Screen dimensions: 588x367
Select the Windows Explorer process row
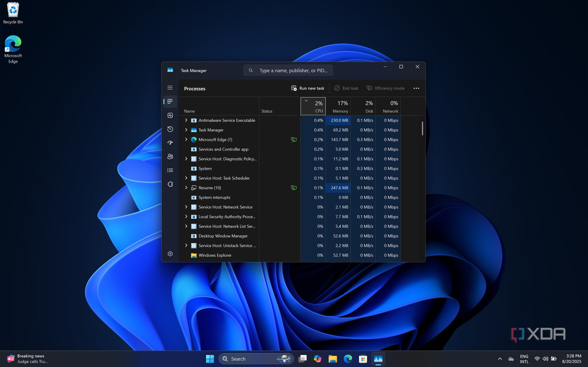tap(292, 255)
